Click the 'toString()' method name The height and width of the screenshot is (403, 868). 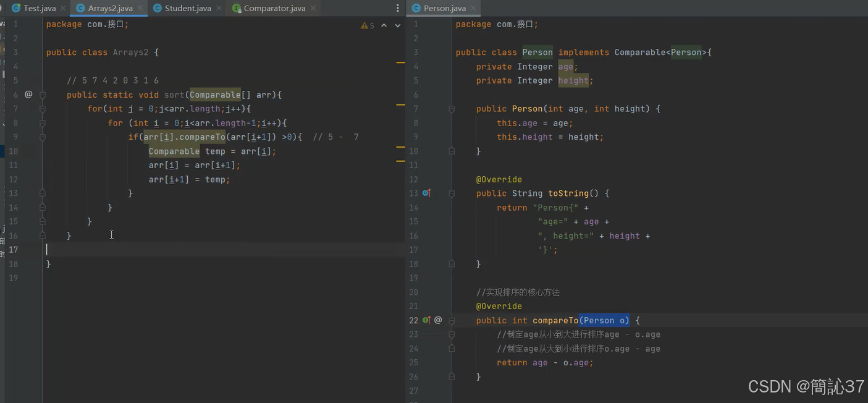coord(573,193)
